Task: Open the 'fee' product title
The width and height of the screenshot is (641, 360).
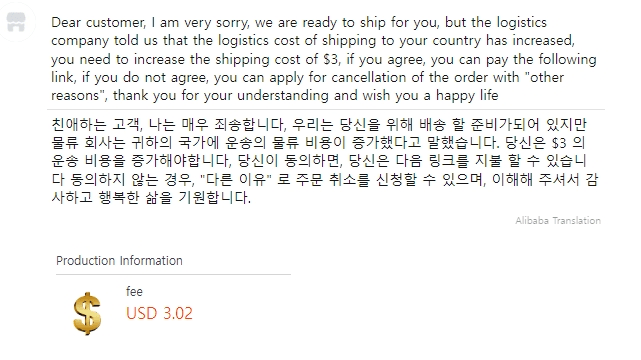Action: [x=134, y=291]
